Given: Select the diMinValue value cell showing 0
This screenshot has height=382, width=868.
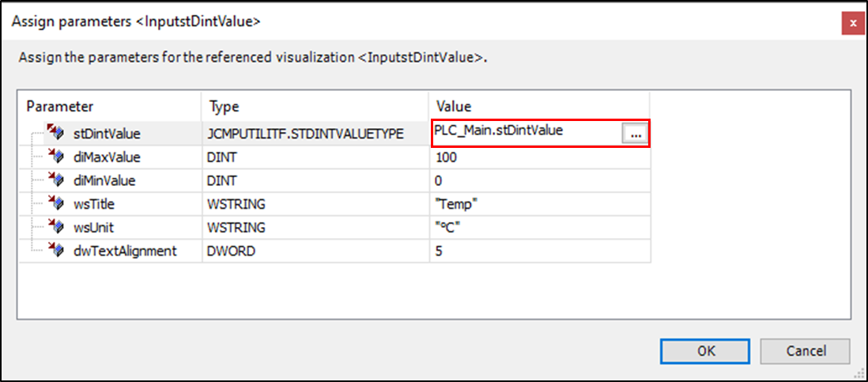Looking at the screenshot, I should [x=539, y=180].
